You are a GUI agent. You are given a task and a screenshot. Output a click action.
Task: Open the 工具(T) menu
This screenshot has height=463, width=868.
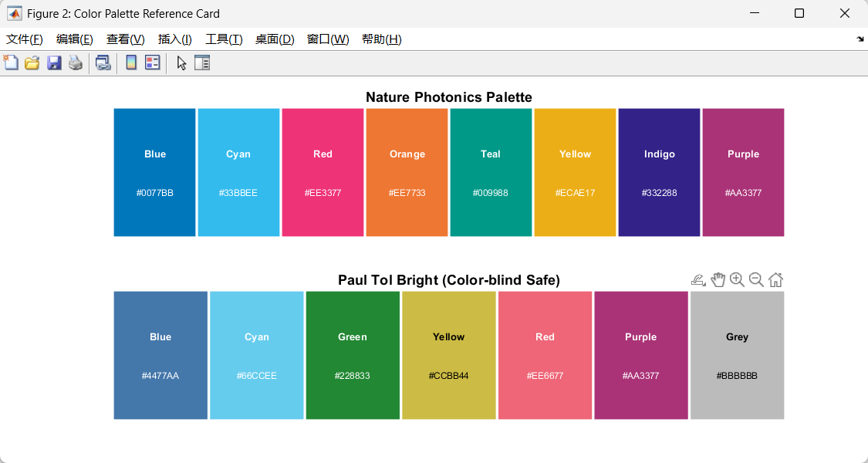[x=224, y=39]
